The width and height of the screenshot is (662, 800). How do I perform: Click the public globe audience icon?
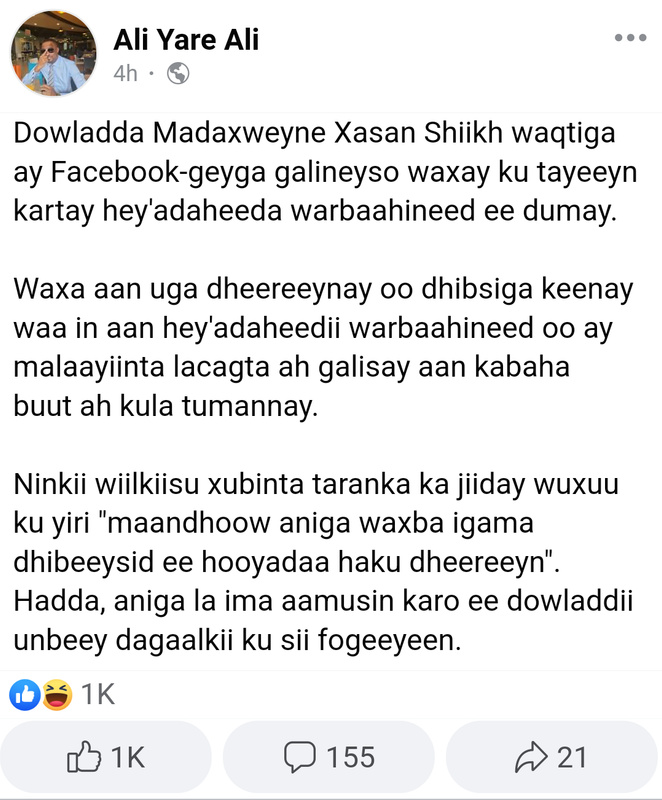[x=178, y=73]
